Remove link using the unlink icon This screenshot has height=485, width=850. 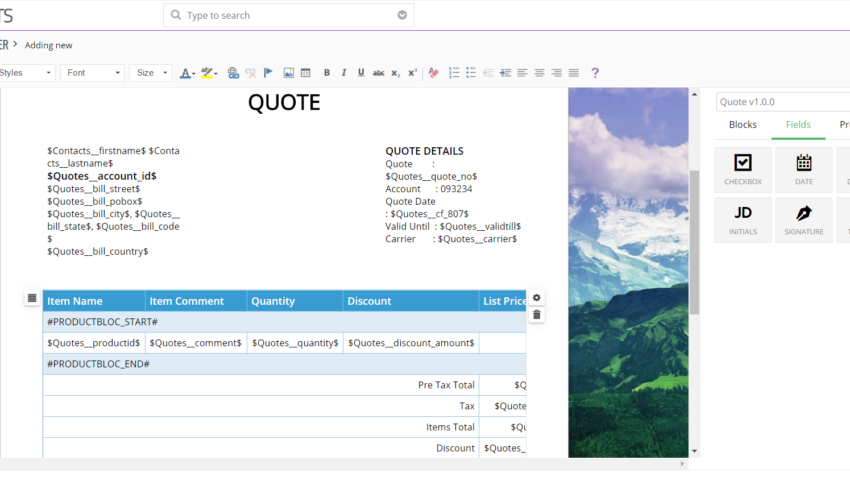[x=250, y=73]
